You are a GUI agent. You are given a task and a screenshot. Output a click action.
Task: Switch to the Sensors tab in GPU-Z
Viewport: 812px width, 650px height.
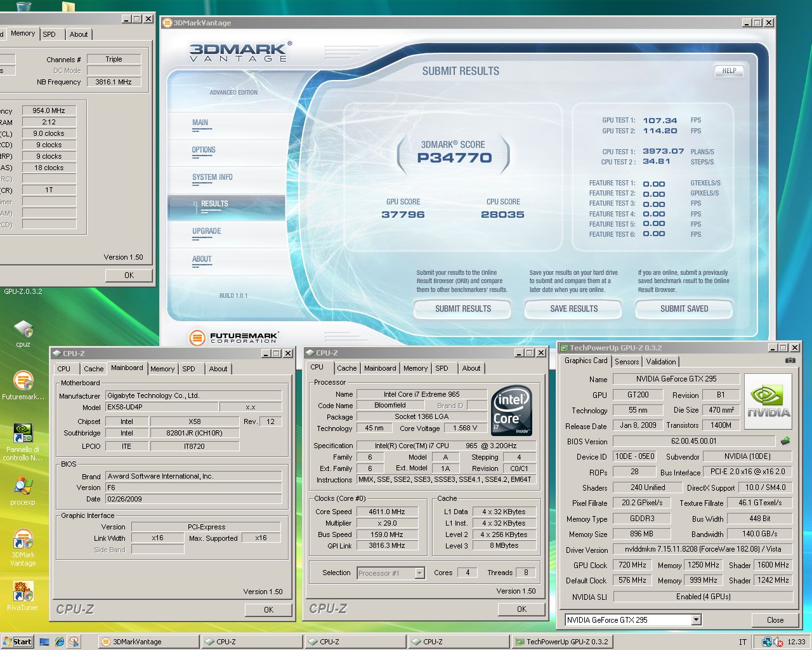tap(627, 361)
